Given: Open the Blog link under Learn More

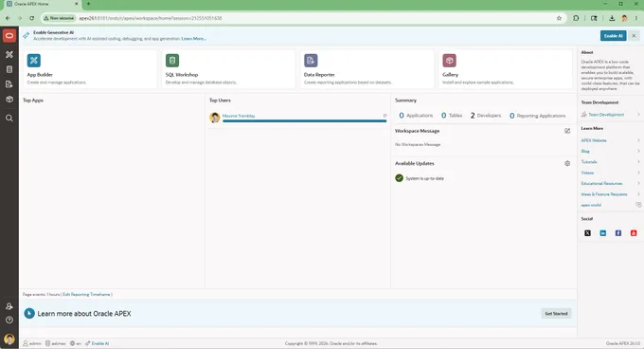Looking at the screenshot, I should 585,151.
